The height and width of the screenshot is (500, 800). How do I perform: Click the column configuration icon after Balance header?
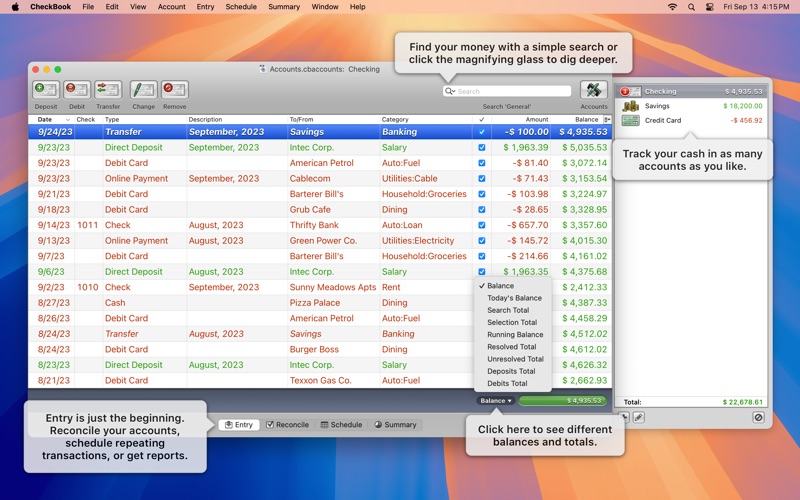click(607, 119)
